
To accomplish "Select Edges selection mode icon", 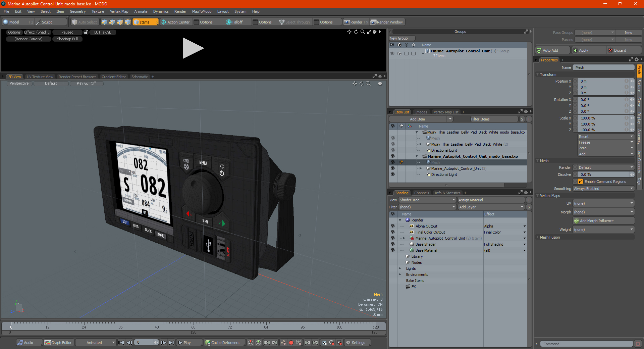I will click(112, 22).
